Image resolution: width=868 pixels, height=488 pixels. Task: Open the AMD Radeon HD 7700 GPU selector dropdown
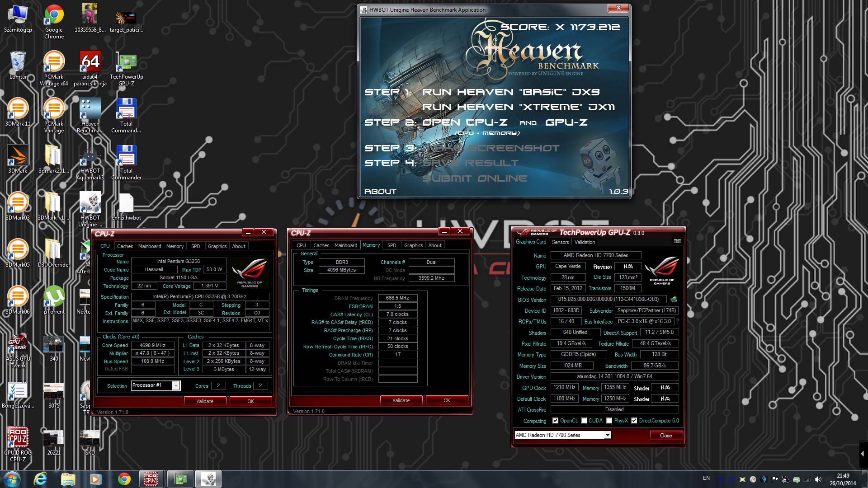coord(608,435)
